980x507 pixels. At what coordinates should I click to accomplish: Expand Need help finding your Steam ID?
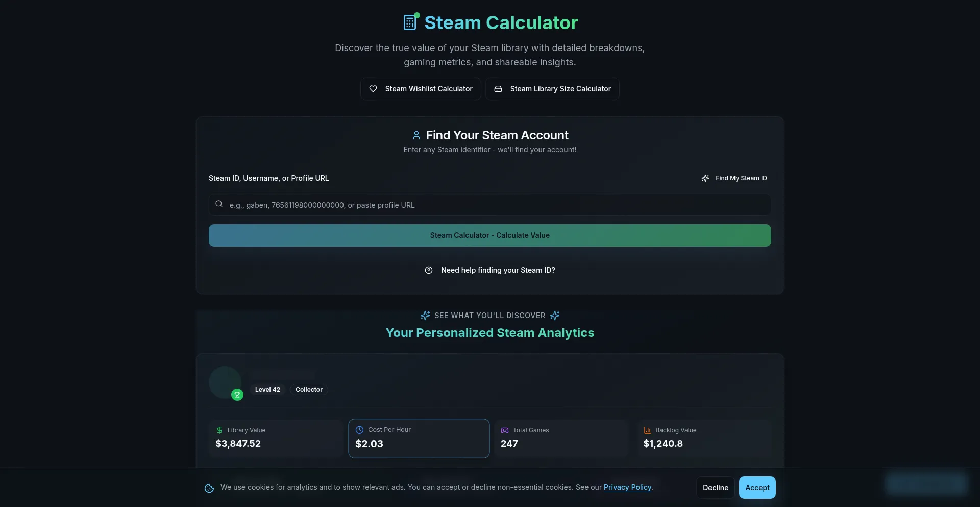point(490,270)
